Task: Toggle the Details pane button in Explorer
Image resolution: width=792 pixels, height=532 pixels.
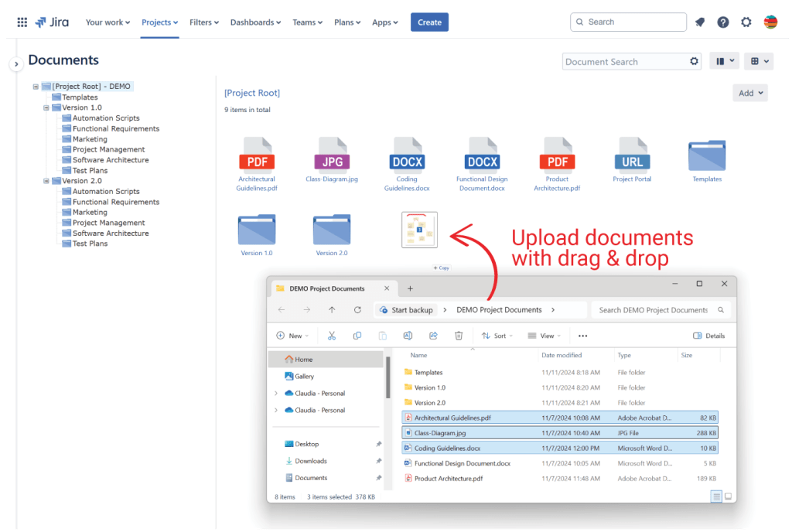Action: [x=708, y=336]
